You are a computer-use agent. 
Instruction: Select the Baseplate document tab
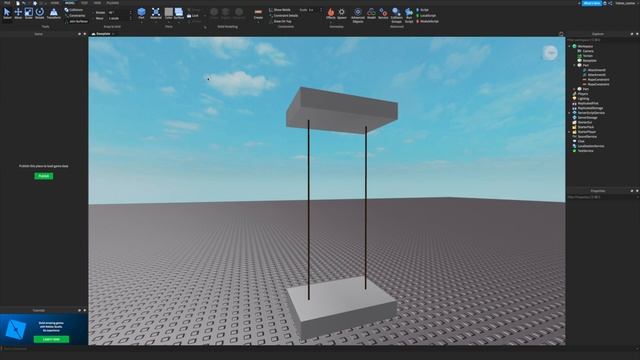click(x=103, y=34)
